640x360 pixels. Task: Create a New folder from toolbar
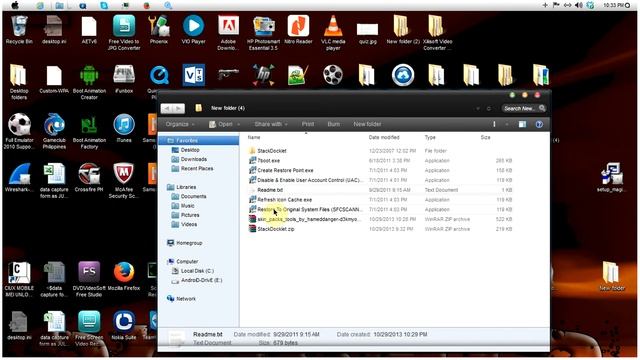pyautogui.click(x=367, y=124)
